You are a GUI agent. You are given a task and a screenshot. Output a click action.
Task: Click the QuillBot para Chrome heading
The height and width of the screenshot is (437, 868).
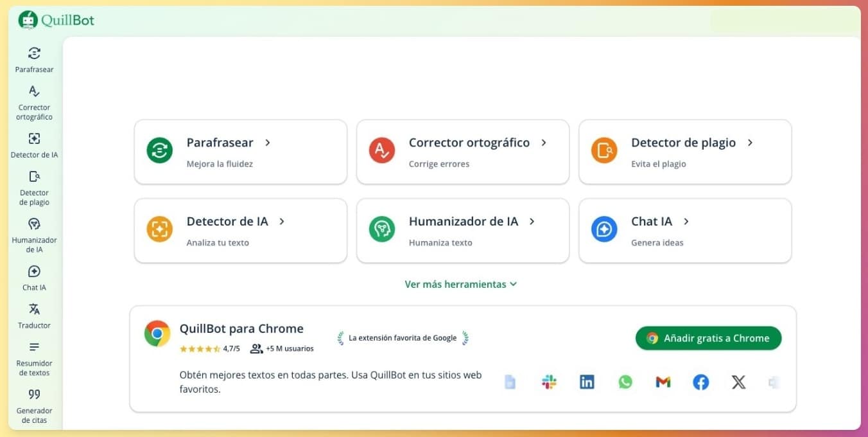241,328
